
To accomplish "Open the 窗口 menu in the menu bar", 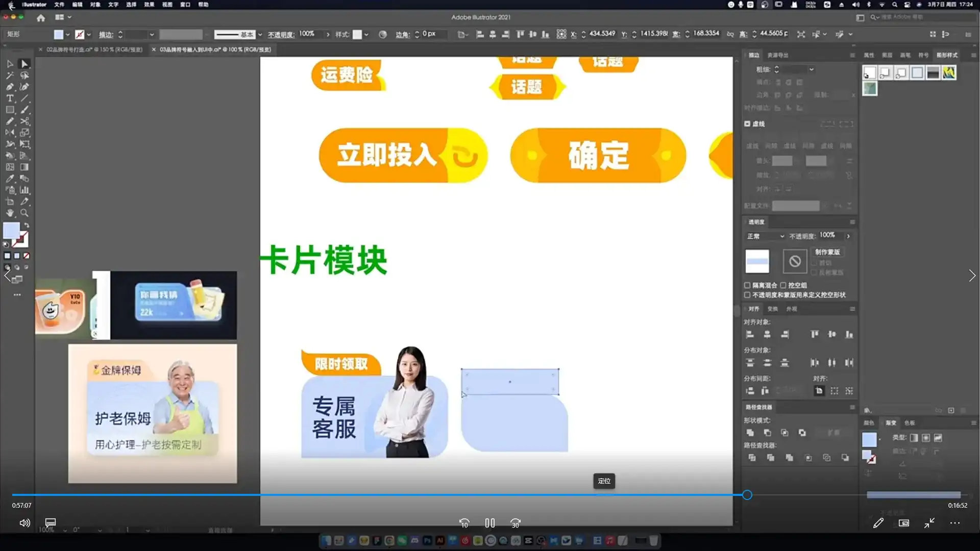I will (185, 5).
